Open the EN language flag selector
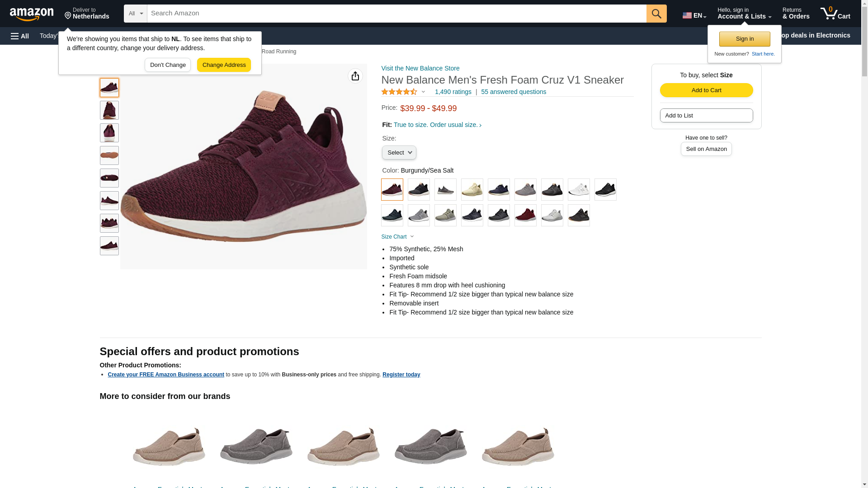The height and width of the screenshot is (488, 868). point(694,15)
